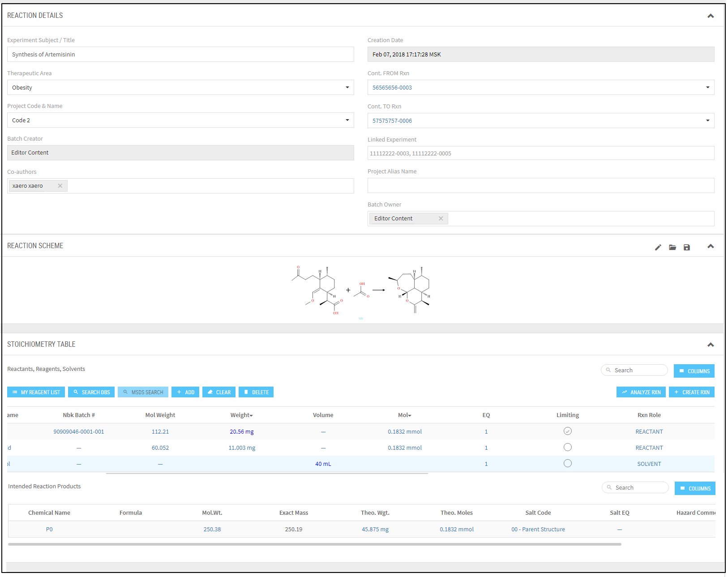Open My Reagent List
Viewport: 728px width, 577px height.
[x=36, y=392]
